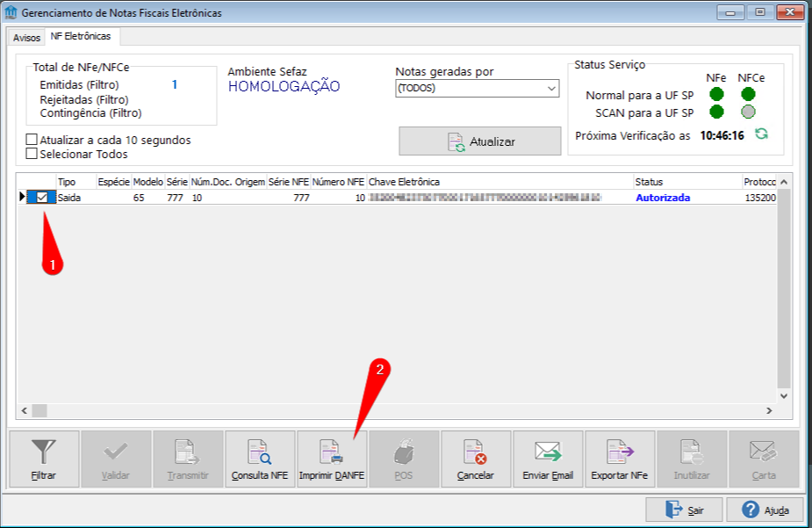Click Chave Eletrônica column header

coord(500,182)
